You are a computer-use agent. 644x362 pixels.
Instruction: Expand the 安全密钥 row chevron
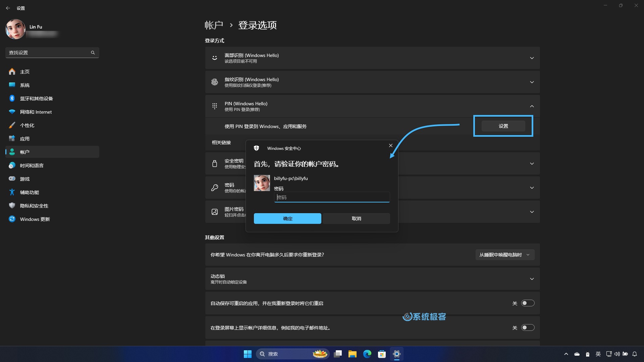point(532,164)
